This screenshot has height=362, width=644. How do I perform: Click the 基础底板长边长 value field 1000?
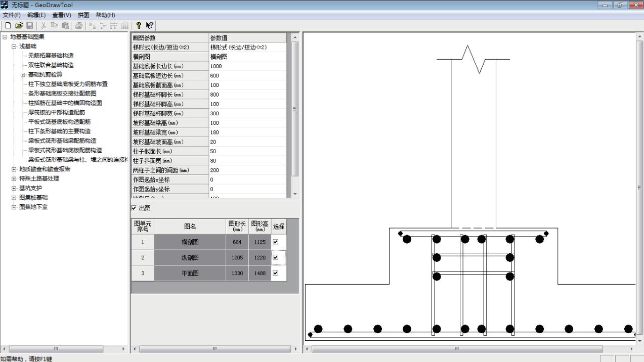247,66
